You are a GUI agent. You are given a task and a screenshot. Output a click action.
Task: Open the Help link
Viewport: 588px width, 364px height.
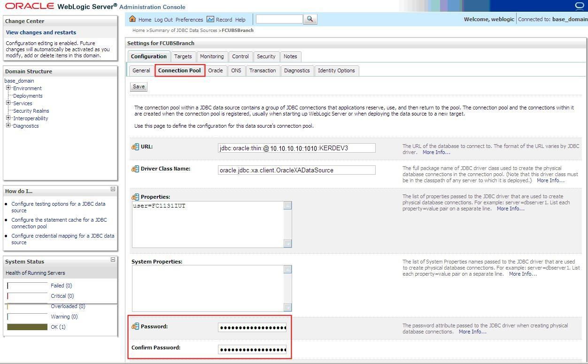(x=240, y=20)
